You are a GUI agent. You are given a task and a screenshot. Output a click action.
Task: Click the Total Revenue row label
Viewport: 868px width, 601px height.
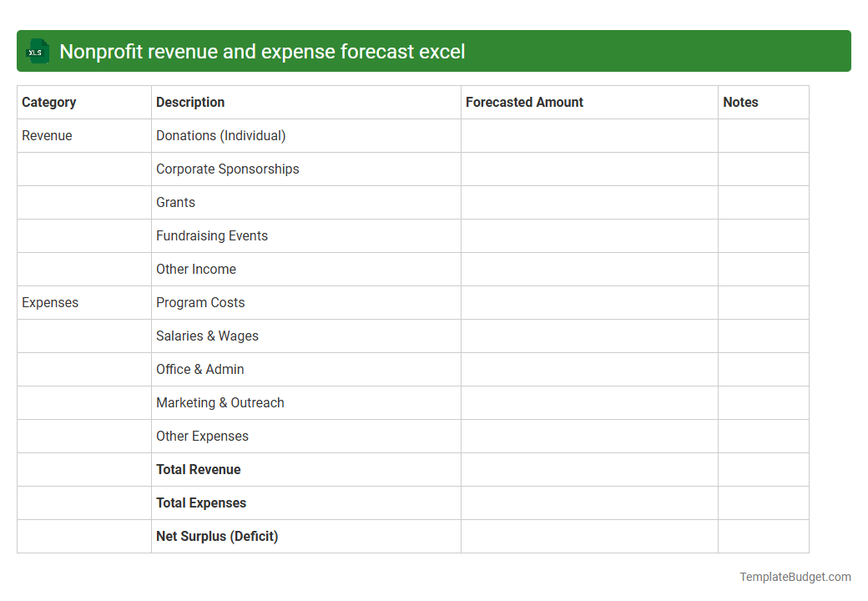click(x=199, y=469)
